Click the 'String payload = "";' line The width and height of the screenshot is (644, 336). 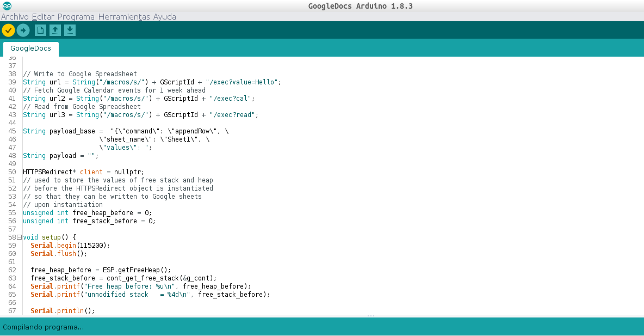tap(61, 156)
